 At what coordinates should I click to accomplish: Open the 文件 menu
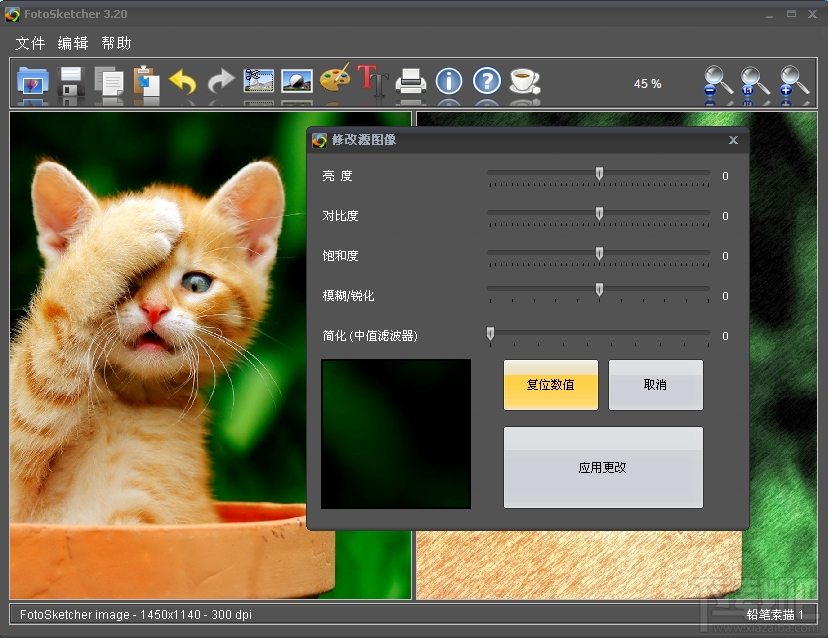[30, 43]
